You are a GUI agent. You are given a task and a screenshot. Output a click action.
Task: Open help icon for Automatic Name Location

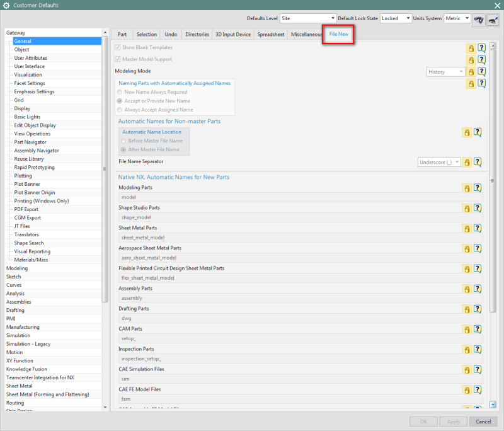[478, 132]
